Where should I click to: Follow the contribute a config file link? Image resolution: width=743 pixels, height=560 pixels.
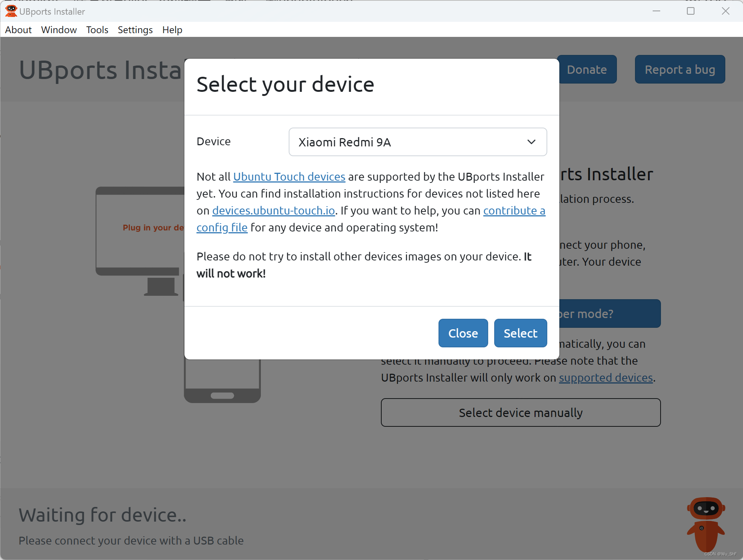point(371,219)
